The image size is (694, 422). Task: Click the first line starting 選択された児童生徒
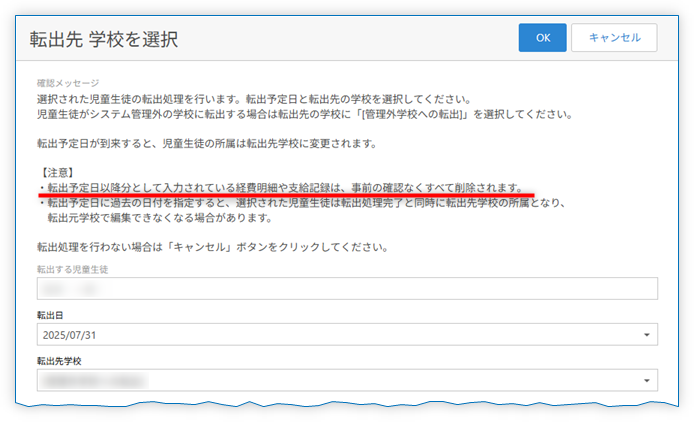point(252,99)
